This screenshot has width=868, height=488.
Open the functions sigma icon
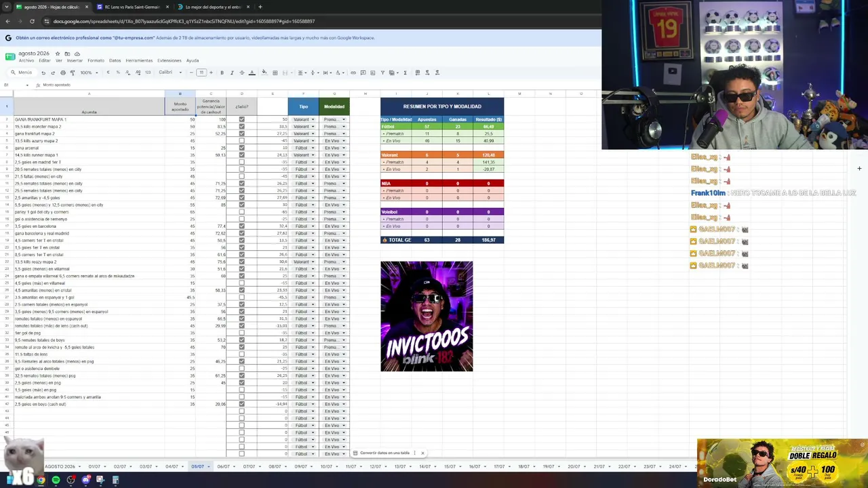click(405, 73)
